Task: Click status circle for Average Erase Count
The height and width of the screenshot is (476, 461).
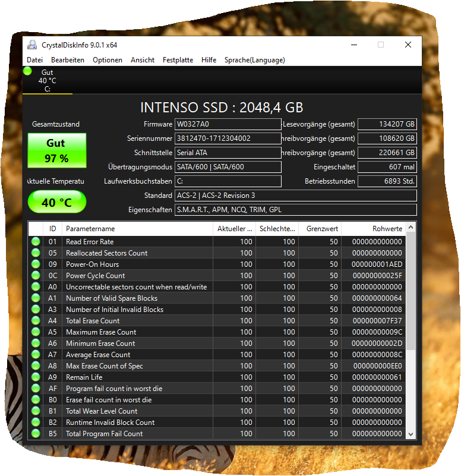Action: click(36, 355)
